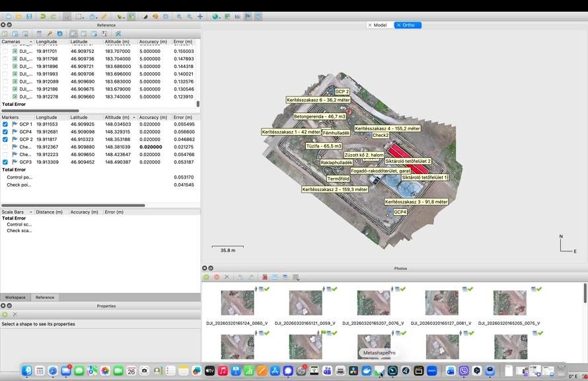Image resolution: width=588 pixels, height=381 pixels.
Task: Check the marker with latitude 46.909650
Action: (5, 155)
